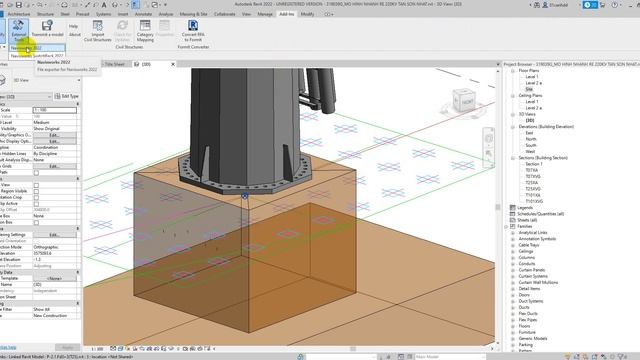640x360 pixels.
Task: Select Level 1 under Floor Plans
Action: (531, 77)
